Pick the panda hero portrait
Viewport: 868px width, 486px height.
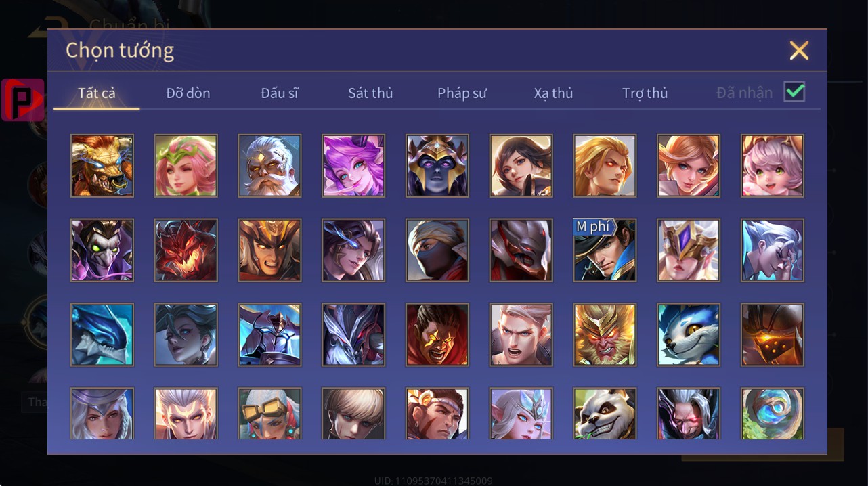click(x=605, y=414)
